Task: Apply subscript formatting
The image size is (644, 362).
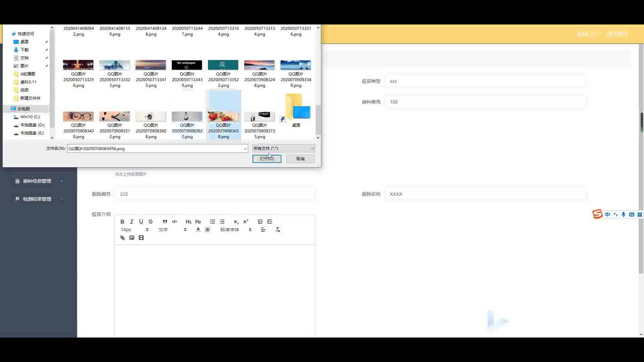Action: click(236, 222)
